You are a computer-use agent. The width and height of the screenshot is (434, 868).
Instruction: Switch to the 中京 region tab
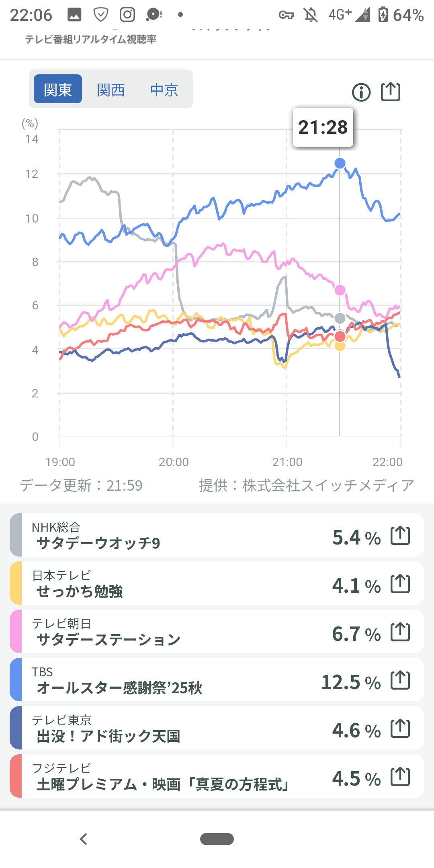164,90
